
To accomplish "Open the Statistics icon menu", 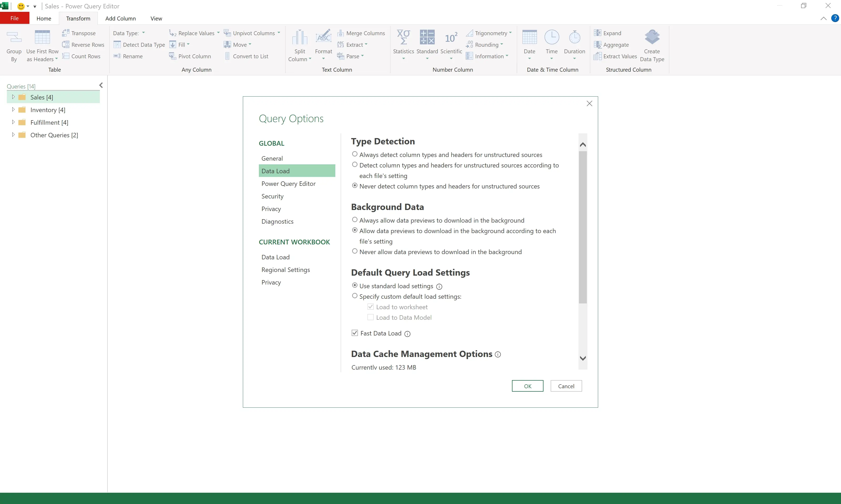I will (403, 37).
